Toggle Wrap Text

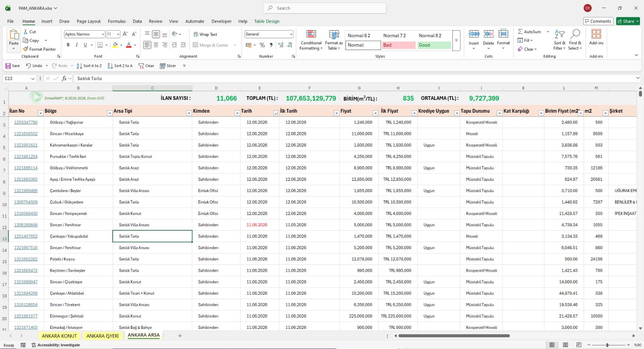coord(205,34)
